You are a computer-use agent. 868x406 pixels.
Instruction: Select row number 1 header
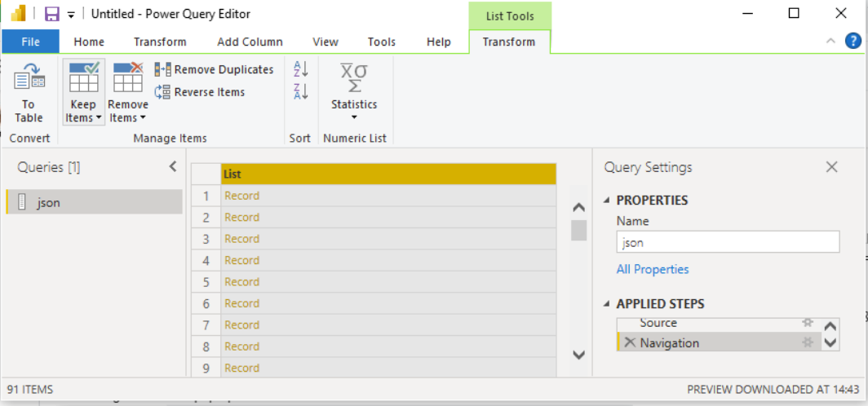(206, 196)
